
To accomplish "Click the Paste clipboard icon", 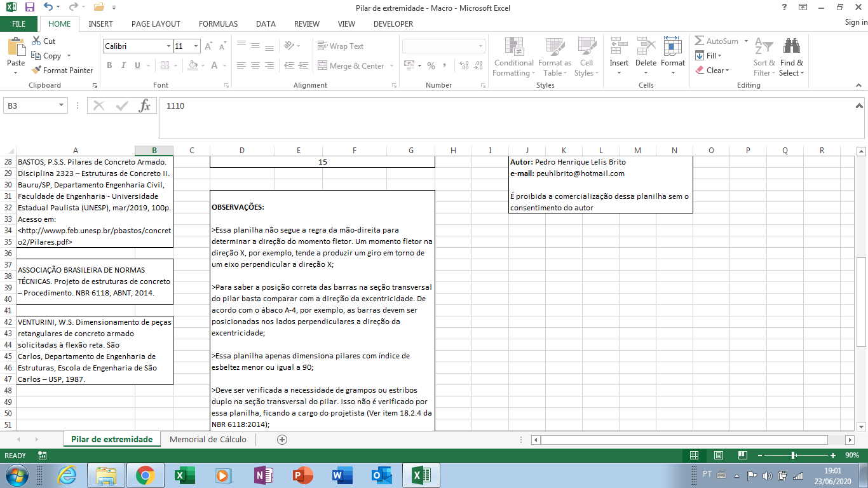I will (x=16, y=48).
